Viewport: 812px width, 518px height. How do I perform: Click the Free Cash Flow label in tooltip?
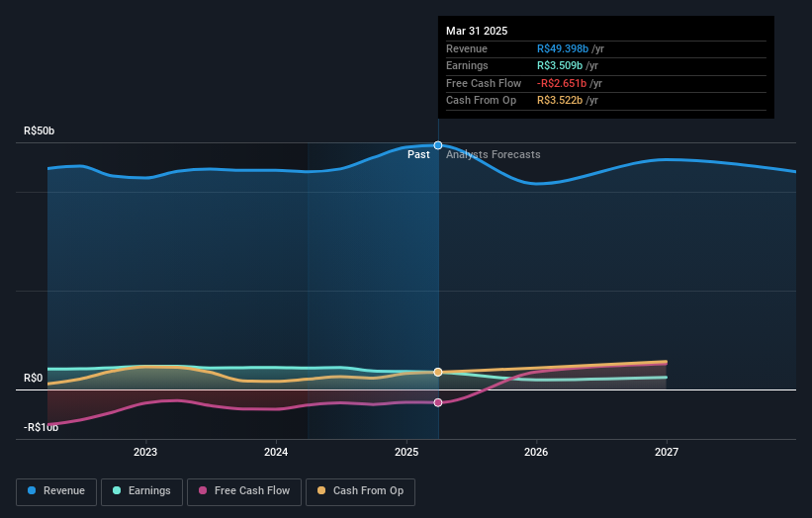pyautogui.click(x=484, y=83)
